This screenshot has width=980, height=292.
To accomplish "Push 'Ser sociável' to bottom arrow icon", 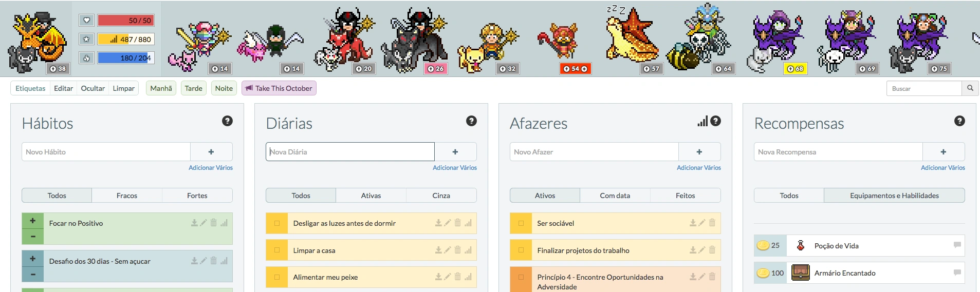I will (693, 223).
